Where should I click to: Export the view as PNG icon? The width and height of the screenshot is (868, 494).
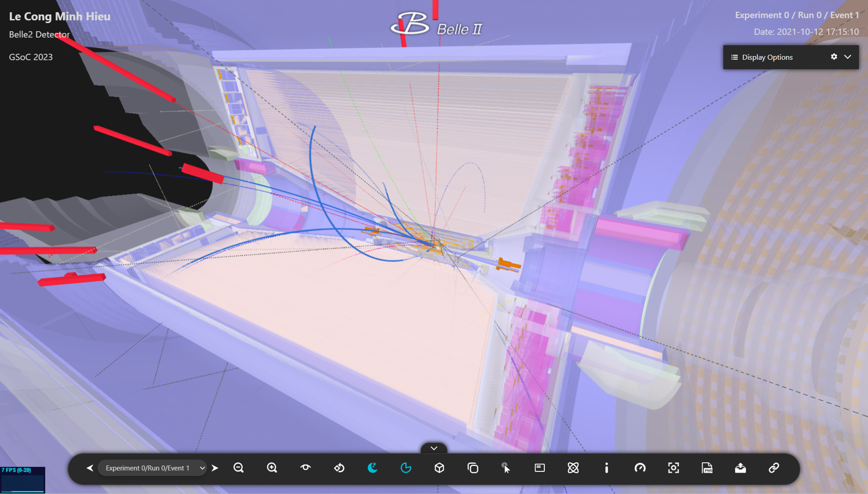click(707, 468)
